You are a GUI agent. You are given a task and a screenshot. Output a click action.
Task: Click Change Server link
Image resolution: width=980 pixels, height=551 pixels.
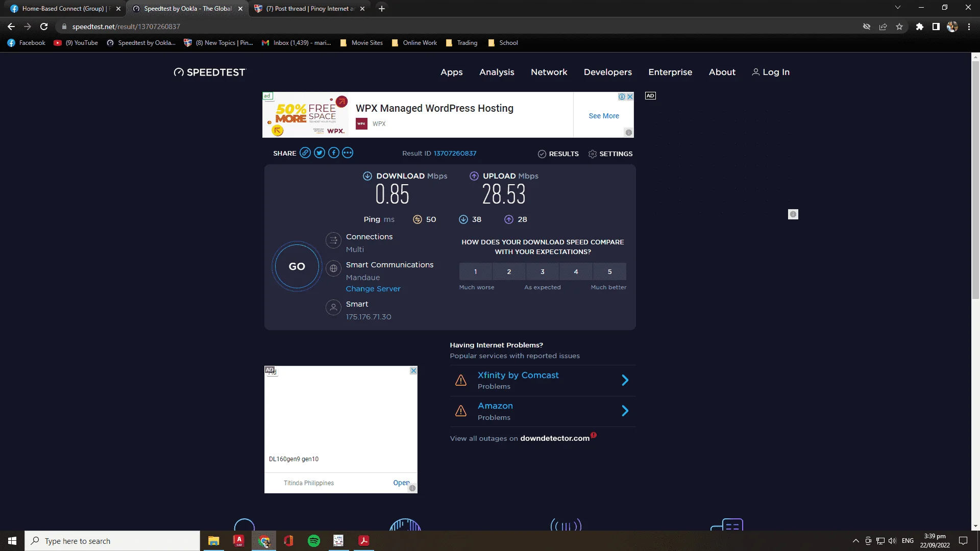(x=373, y=289)
